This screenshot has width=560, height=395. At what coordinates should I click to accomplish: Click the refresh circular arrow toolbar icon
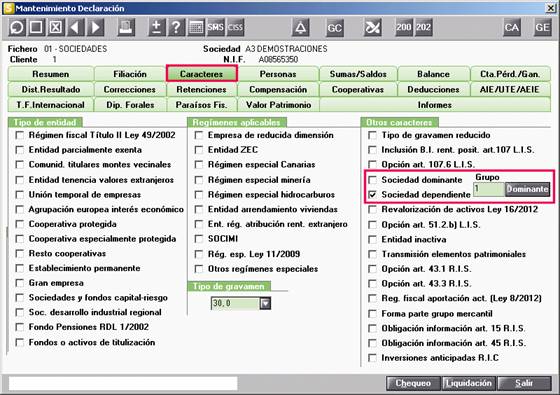pos(17,28)
